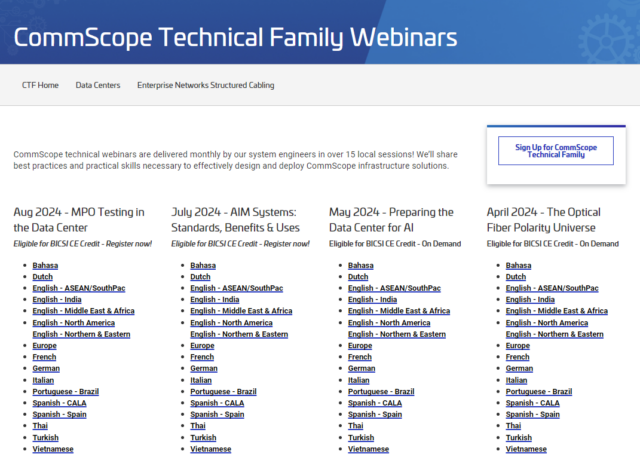Open French link under May 2024
The image size is (640, 463).
(x=360, y=357)
